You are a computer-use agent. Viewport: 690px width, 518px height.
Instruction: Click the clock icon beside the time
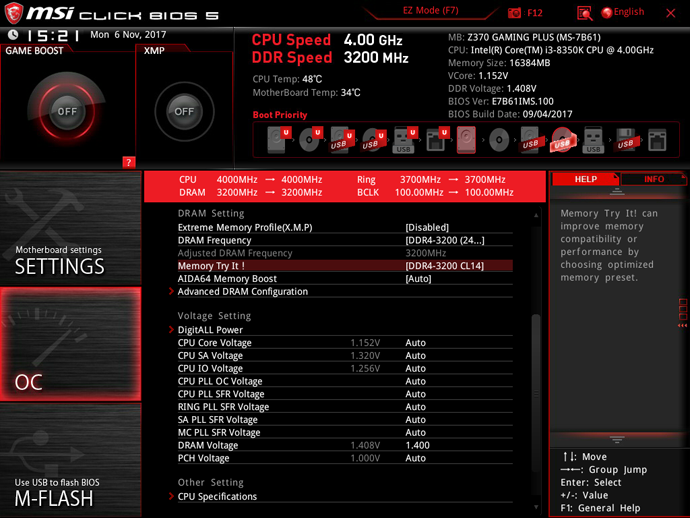click(x=13, y=34)
